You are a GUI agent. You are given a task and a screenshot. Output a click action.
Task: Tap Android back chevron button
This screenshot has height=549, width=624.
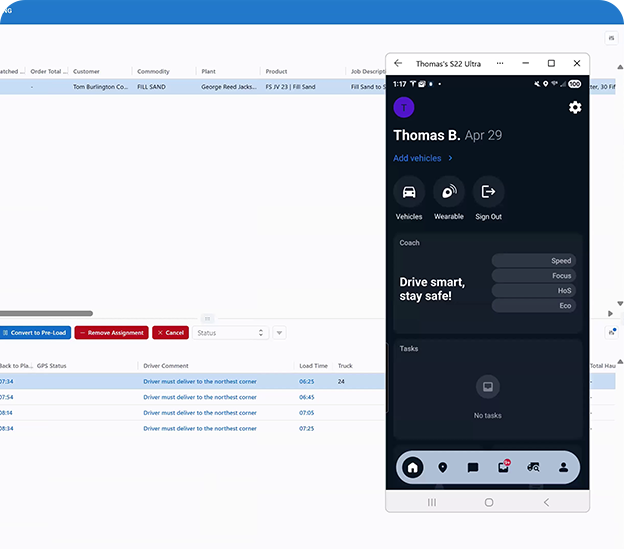point(546,502)
